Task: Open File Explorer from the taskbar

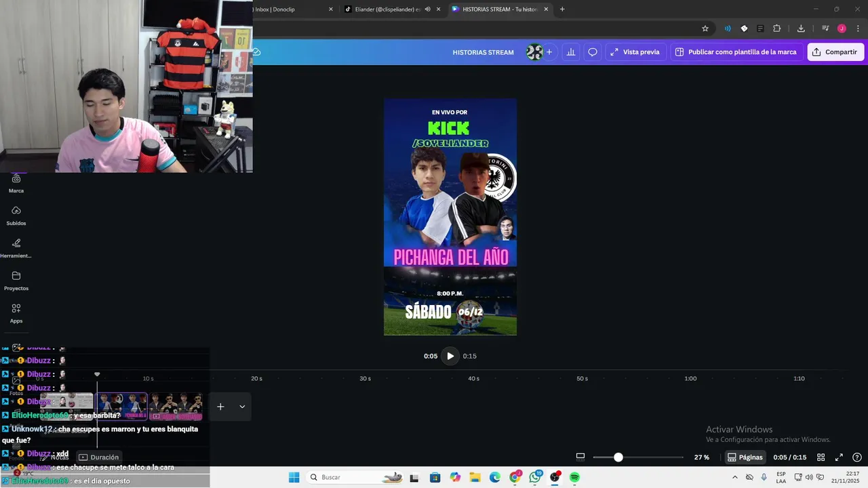Action: coord(475,477)
